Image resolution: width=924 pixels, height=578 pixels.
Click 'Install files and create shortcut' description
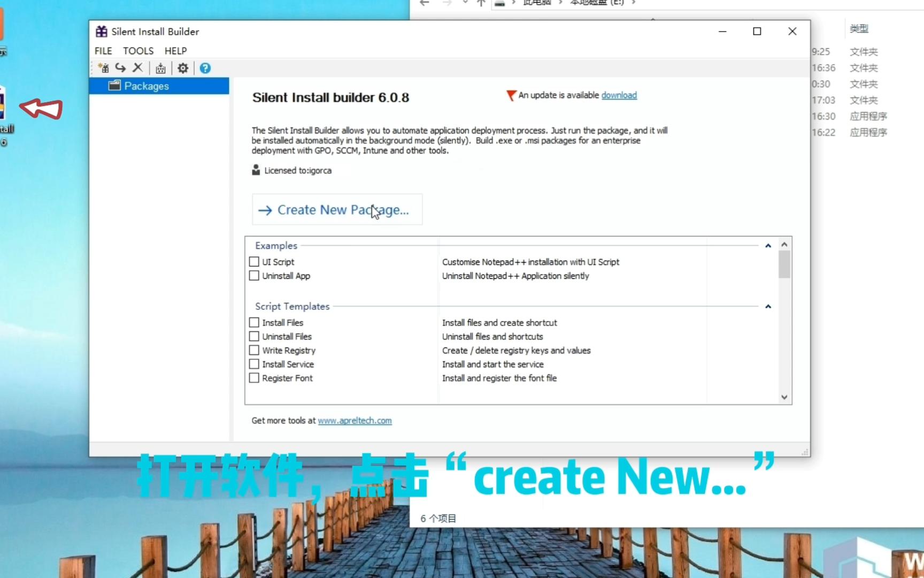tap(499, 323)
